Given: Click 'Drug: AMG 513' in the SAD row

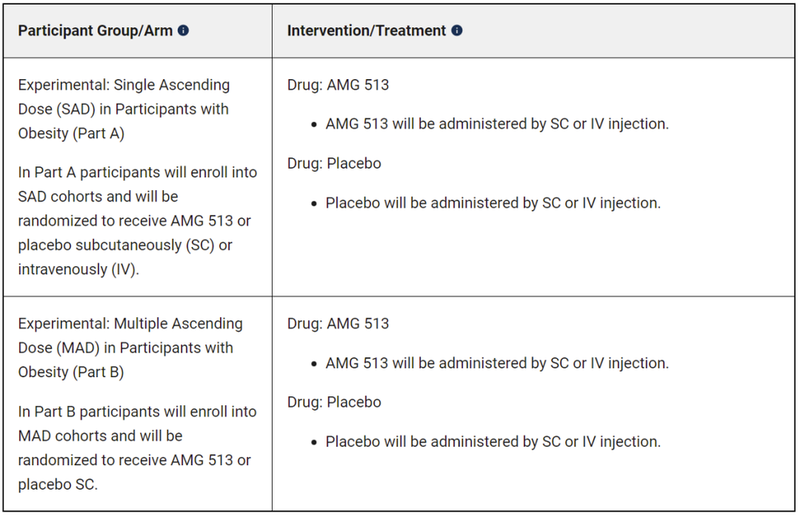Looking at the screenshot, I should coord(338,85).
